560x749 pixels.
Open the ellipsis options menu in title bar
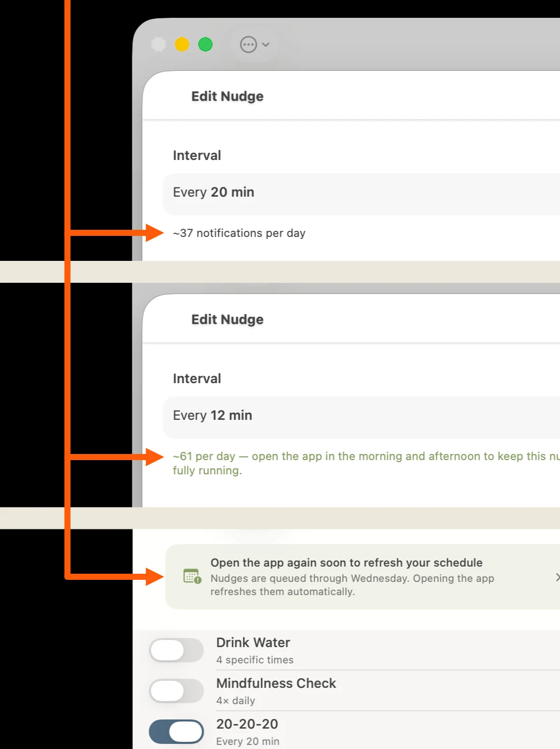point(255,45)
